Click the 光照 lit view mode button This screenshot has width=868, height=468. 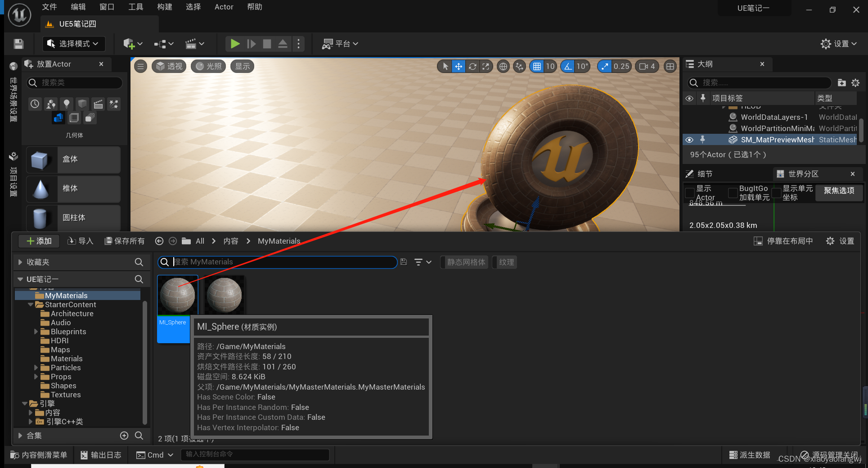[208, 67]
